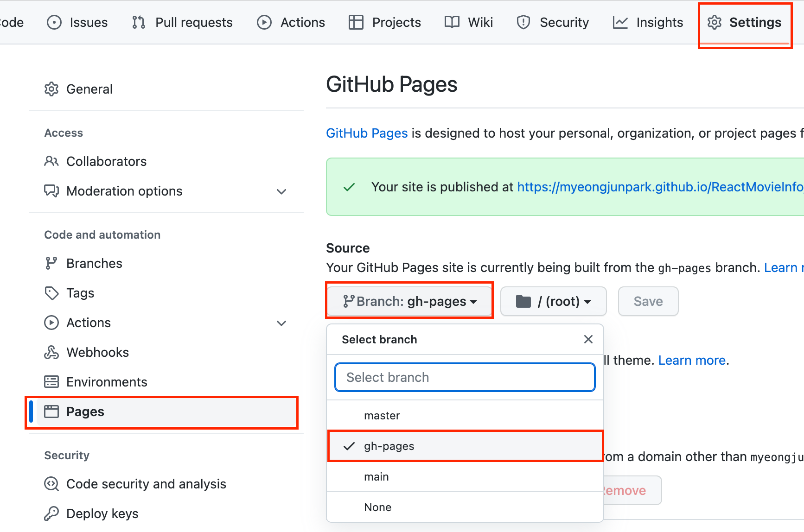Image resolution: width=804 pixels, height=532 pixels.
Task: Click the Branches git-branch icon in sidebar
Action: tap(51, 263)
